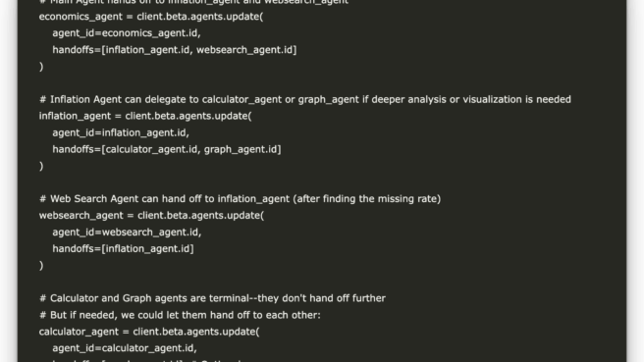The width and height of the screenshot is (644, 362).
Task: Click the handoffs=[inflation_agent.id] line
Action: click(x=123, y=249)
